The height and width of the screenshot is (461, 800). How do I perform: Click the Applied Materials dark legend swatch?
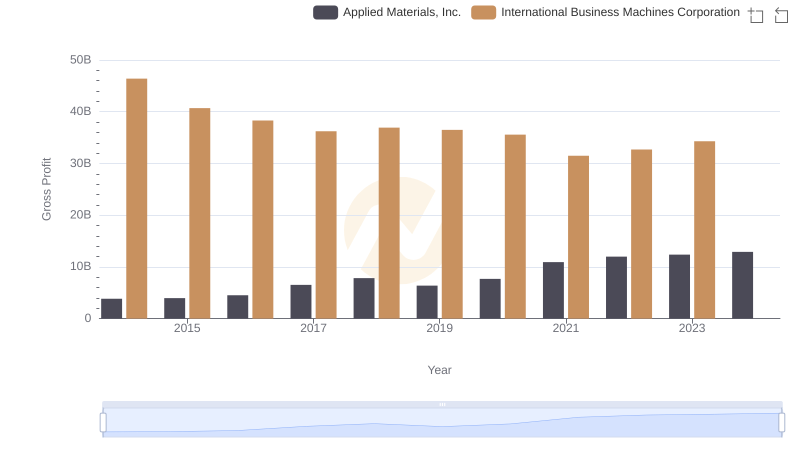pos(326,12)
